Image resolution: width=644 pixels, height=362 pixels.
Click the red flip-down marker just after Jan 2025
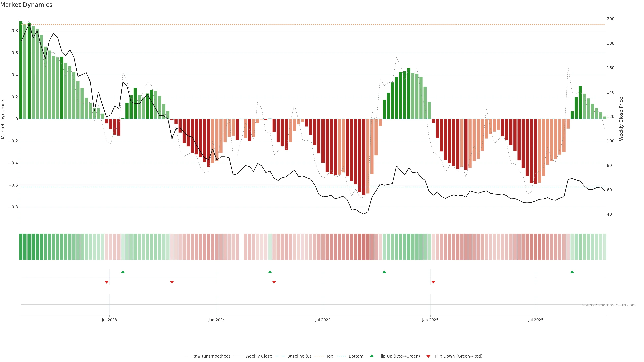point(433,282)
